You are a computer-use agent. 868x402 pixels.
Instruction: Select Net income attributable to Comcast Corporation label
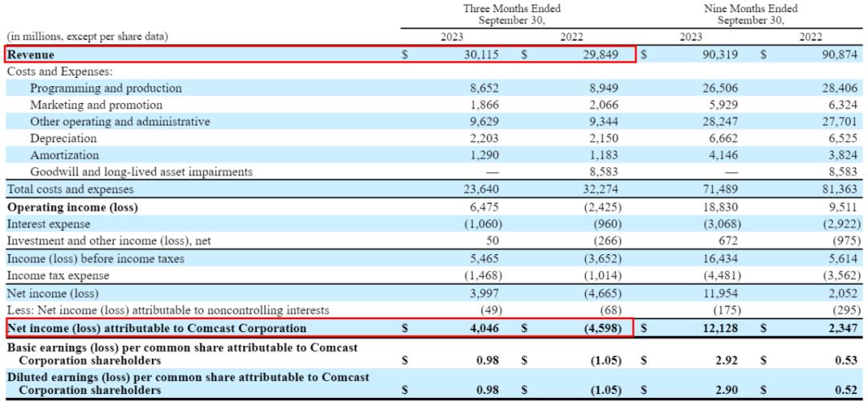click(x=157, y=328)
